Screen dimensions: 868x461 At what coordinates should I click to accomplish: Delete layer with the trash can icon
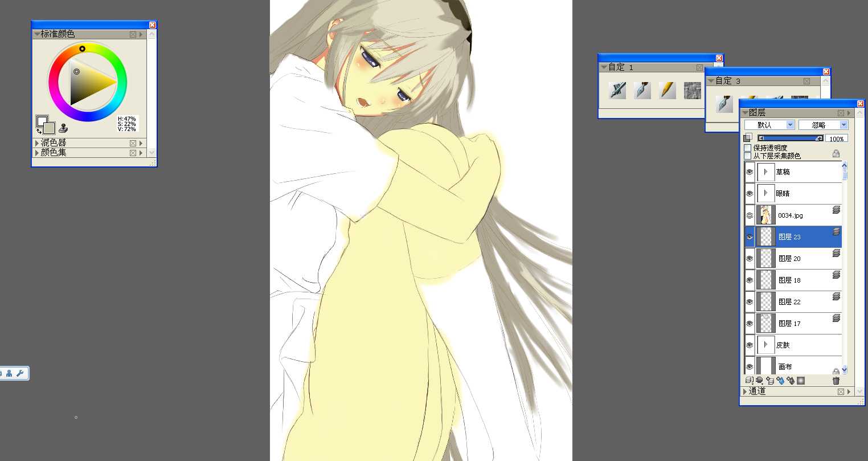[836, 381]
